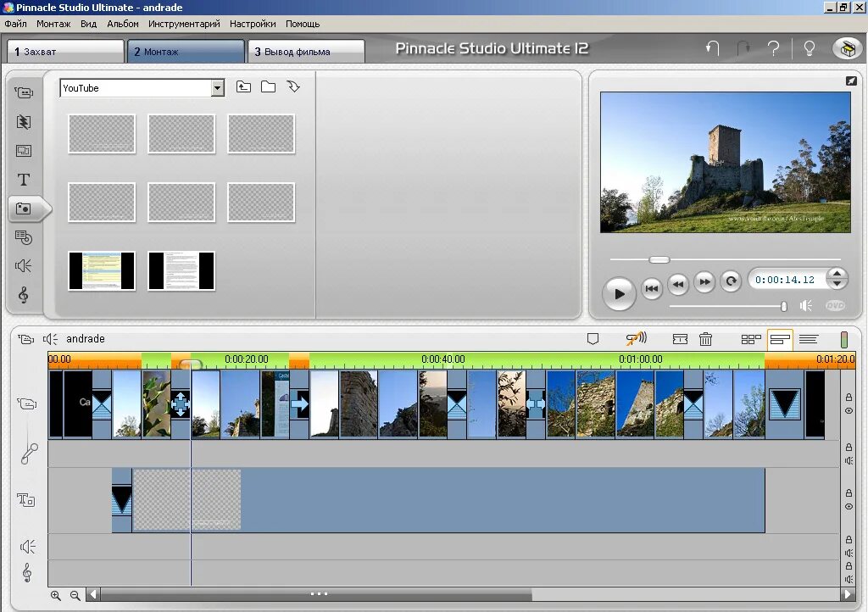Open the Disc menus album section
This screenshot has height=612, width=868.
24,237
